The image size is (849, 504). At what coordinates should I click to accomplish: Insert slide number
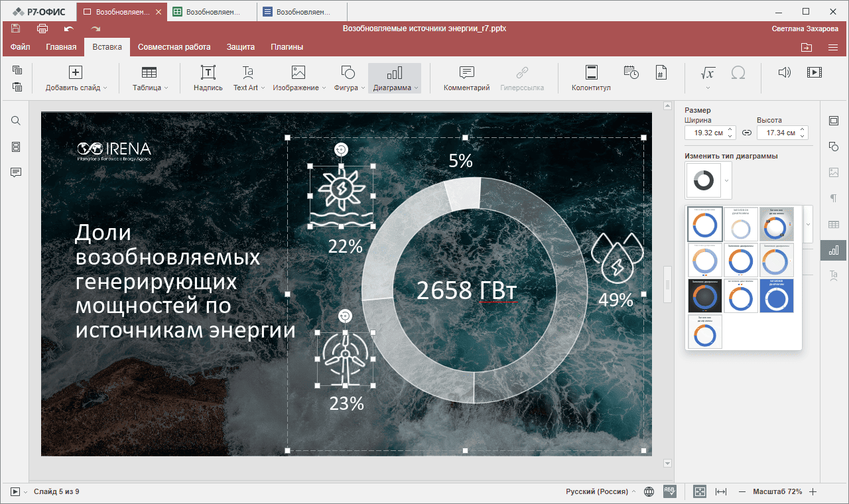pyautogui.click(x=661, y=72)
